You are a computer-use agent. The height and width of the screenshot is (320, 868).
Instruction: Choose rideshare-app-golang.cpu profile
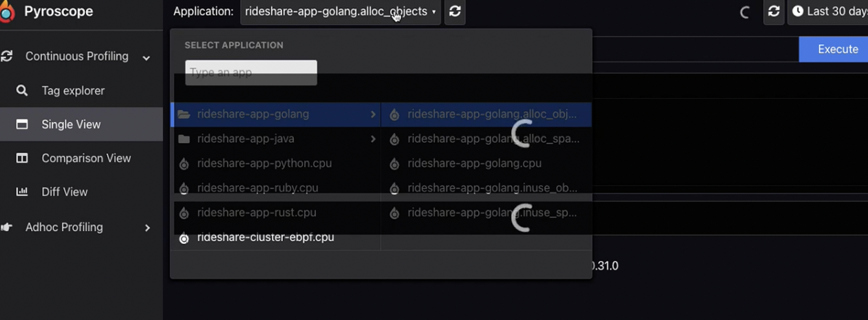pos(486,163)
